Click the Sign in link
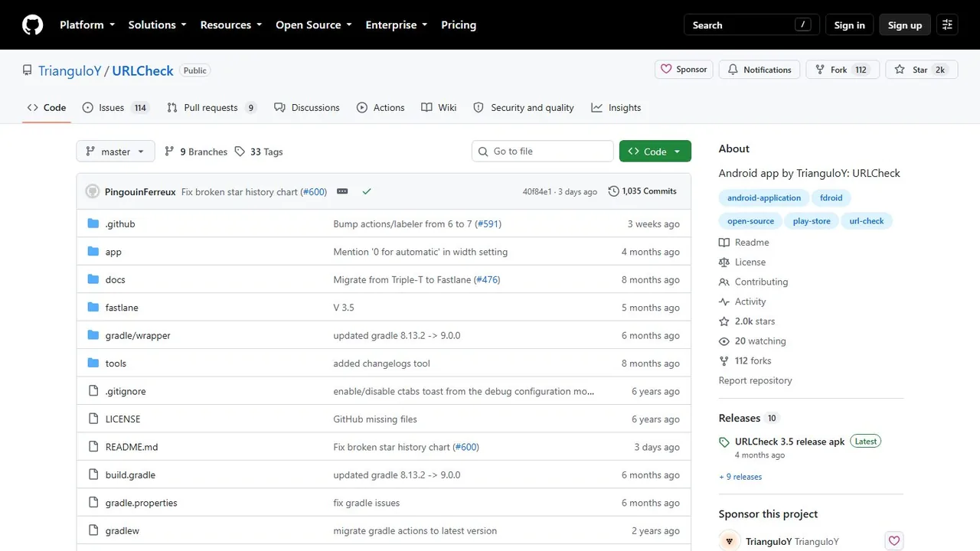Viewport: 980px width, 551px height. [x=849, y=25]
